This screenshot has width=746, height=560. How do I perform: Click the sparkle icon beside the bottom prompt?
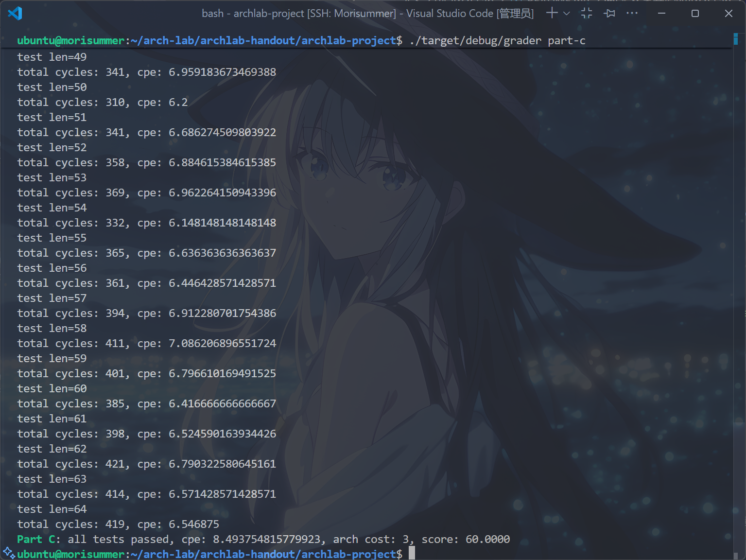[x=8, y=553]
